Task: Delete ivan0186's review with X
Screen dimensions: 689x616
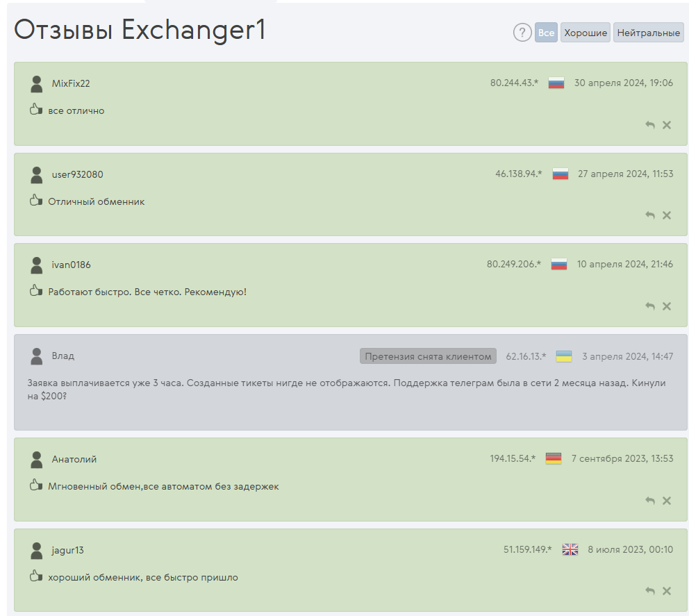Action: (667, 306)
